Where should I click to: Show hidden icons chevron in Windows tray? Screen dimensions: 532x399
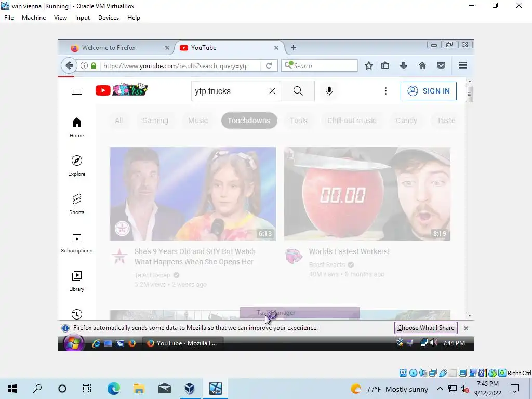[x=440, y=389]
